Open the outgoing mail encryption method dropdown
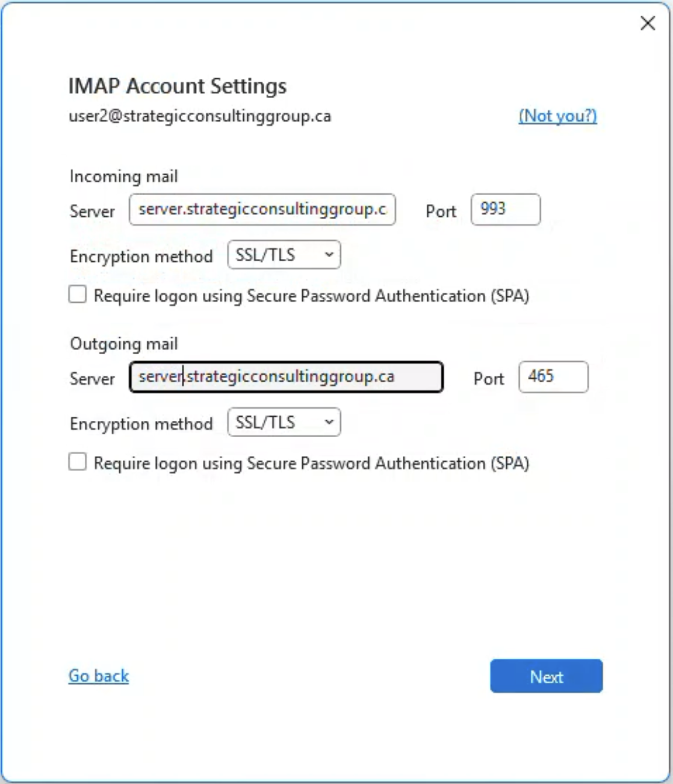The height and width of the screenshot is (784, 673). coord(284,422)
